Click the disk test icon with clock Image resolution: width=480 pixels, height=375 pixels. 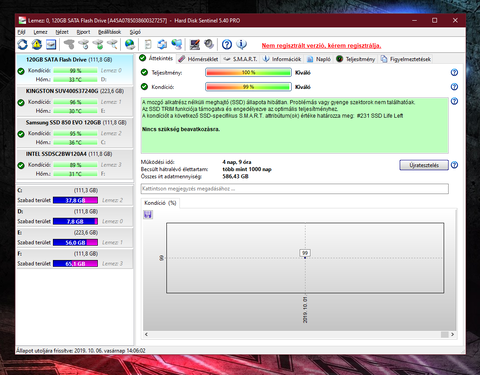click(x=83, y=44)
